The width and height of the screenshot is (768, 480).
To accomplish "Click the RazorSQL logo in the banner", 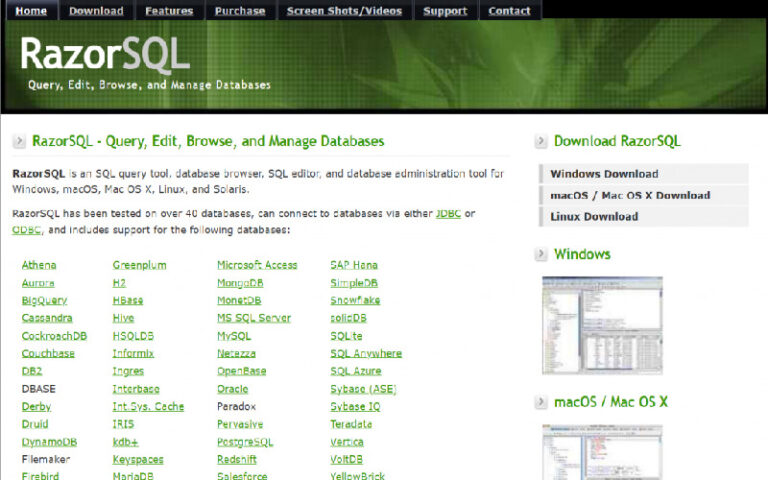I will [105, 55].
